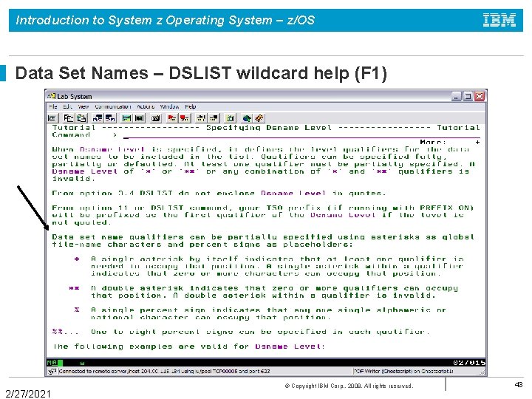
Task: Click the connection status icon in the status bar
Action: [52, 371]
